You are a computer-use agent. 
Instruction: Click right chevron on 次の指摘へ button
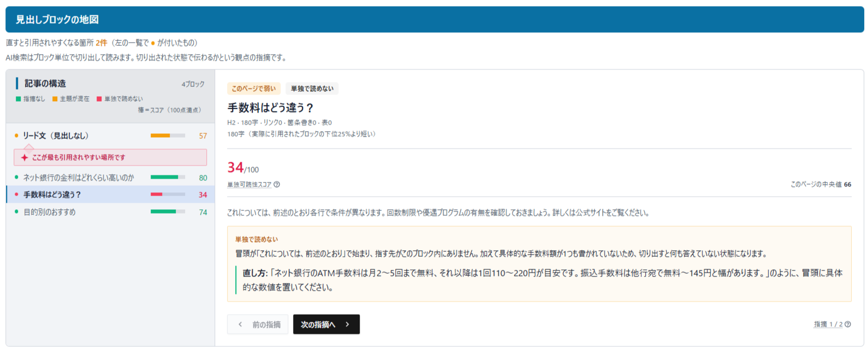(x=347, y=324)
